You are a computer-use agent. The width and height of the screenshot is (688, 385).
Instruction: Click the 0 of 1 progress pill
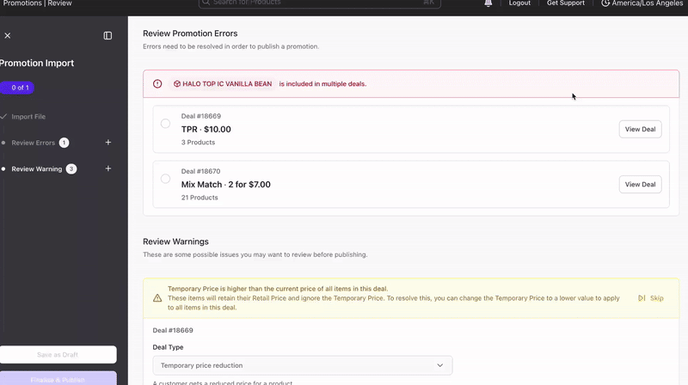pyautogui.click(x=18, y=88)
